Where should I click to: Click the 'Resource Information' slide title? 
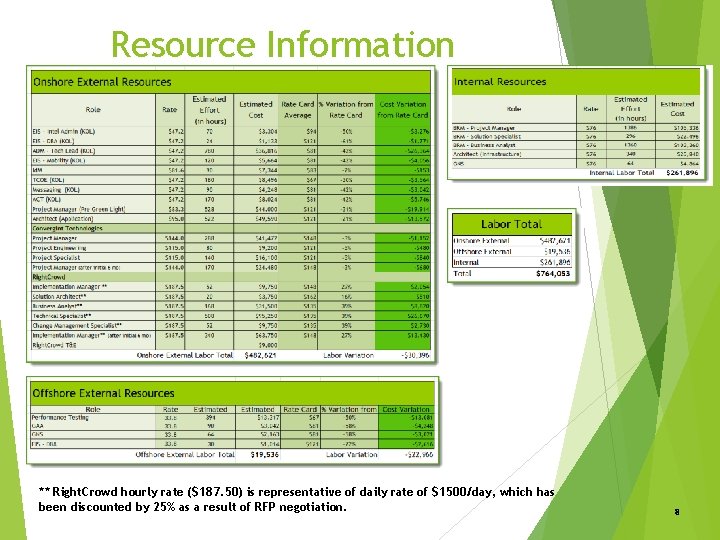coord(282,45)
